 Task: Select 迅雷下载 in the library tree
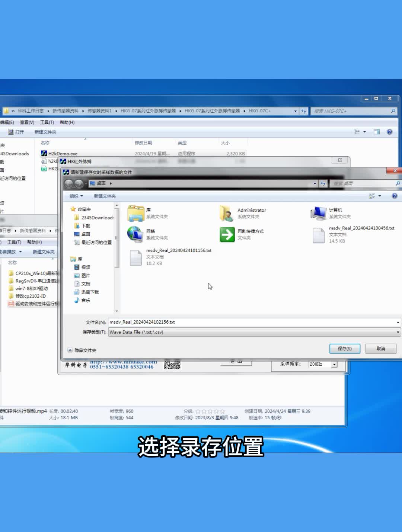click(90, 292)
